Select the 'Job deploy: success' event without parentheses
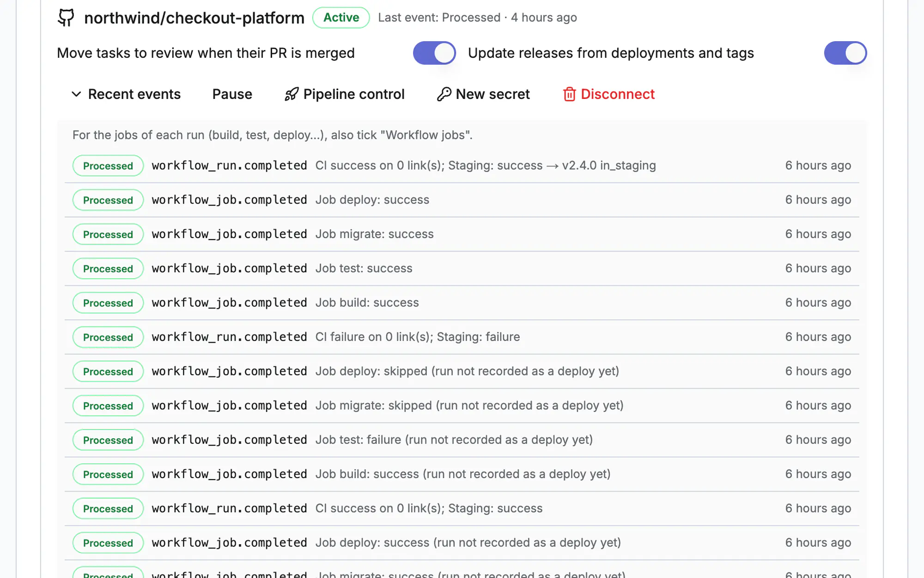The width and height of the screenshot is (924, 578). point(462,200)
